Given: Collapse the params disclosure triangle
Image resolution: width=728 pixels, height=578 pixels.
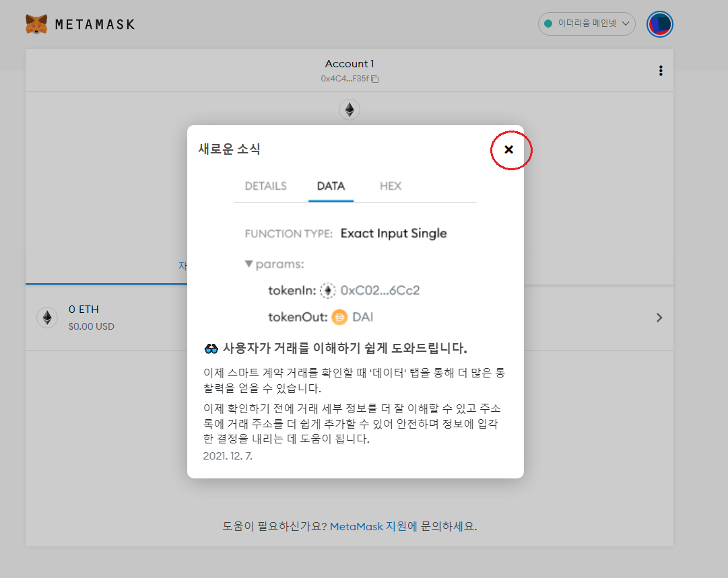Looking at the screenshot, I should coord(249,264).
